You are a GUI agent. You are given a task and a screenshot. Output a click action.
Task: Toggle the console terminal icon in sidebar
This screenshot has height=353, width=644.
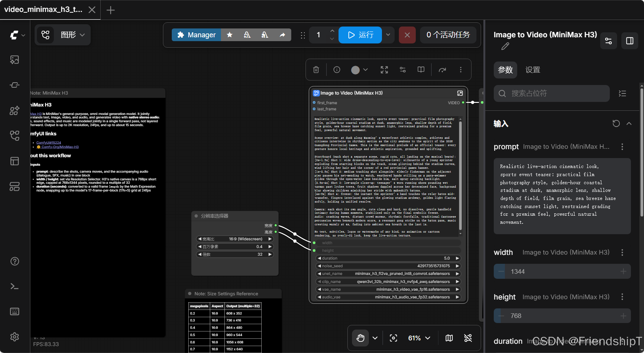(15, 286)
